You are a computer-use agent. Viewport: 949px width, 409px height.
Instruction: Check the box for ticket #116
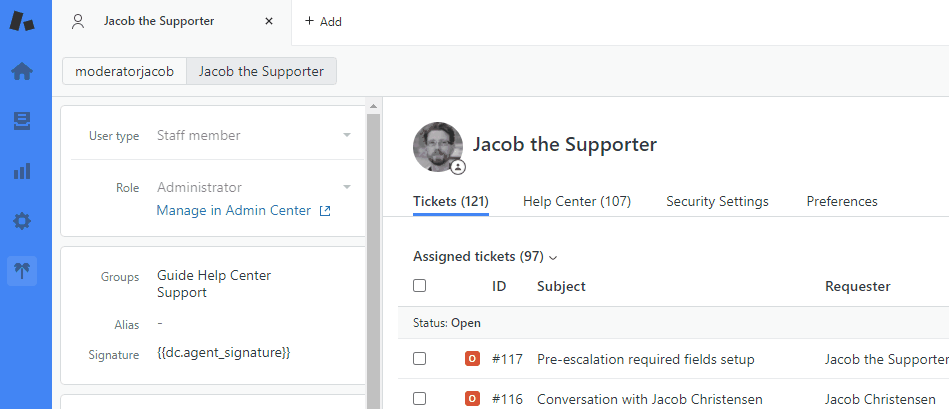point(420,399)
